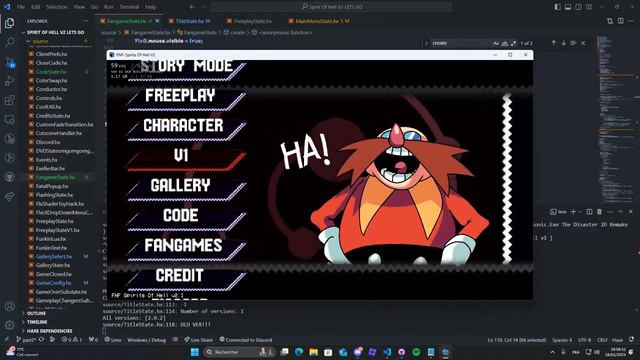Click the Explorer more actions ellipsis
640x360 pixels.
click(x=85, y=21)
